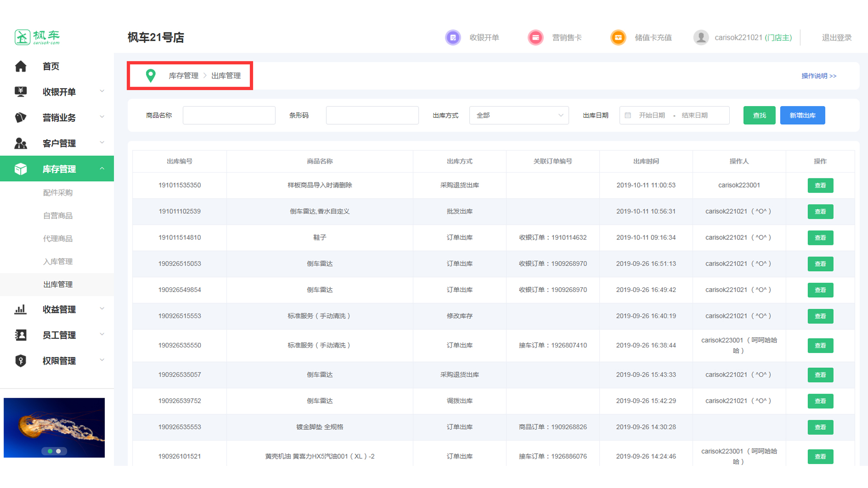Click the home icon in sidebar
The width and height of the screenshot is (868, 488).
(21, 66)
